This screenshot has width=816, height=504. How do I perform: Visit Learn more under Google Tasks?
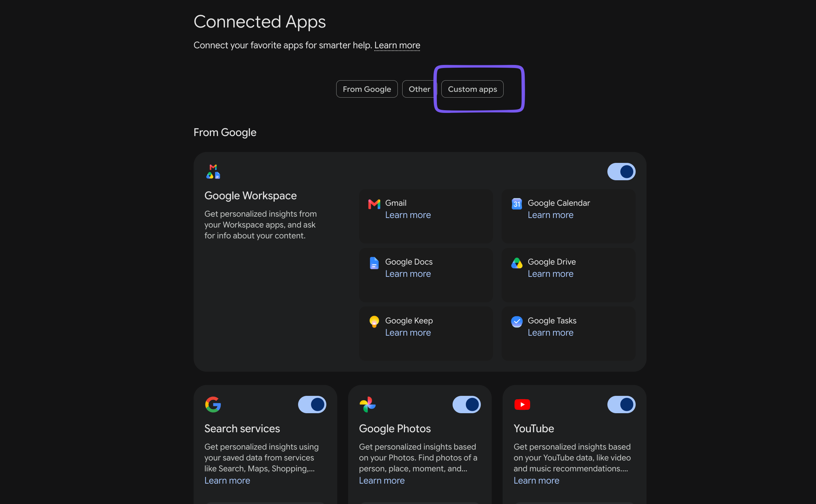[551, 333]
